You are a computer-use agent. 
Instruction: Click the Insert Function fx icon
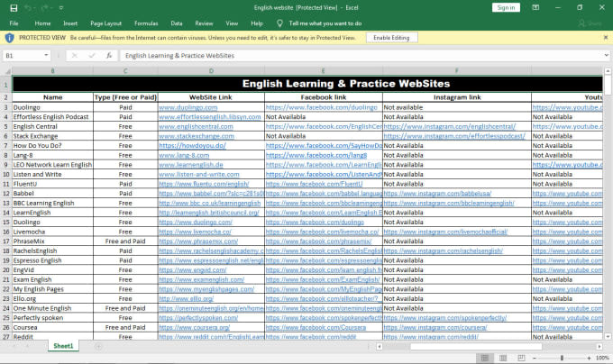point(109,56)
